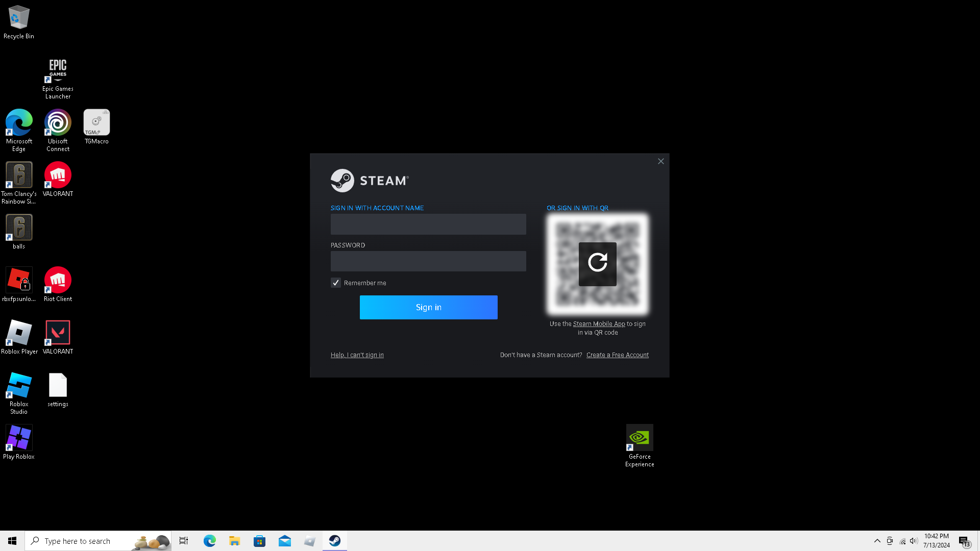Screen dimensions: 980x551
Task: Toggle the Remember me checkbox
Action: [336, 283]
